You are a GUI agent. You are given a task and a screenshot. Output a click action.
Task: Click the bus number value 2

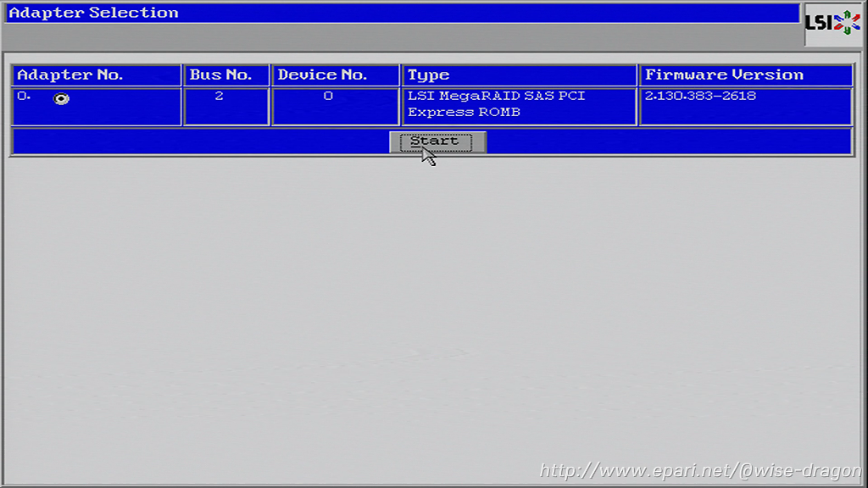pyautogui.click(x=219, y=96)
